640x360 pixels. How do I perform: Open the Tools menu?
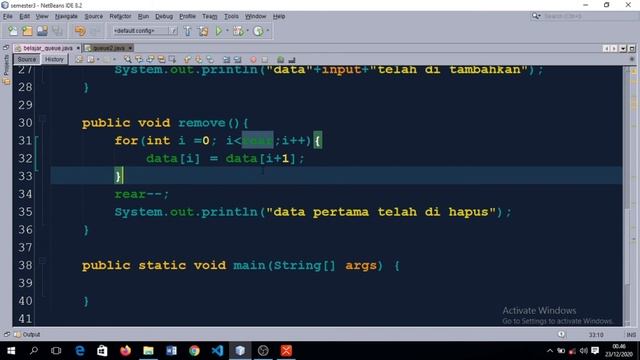[231, 16]
